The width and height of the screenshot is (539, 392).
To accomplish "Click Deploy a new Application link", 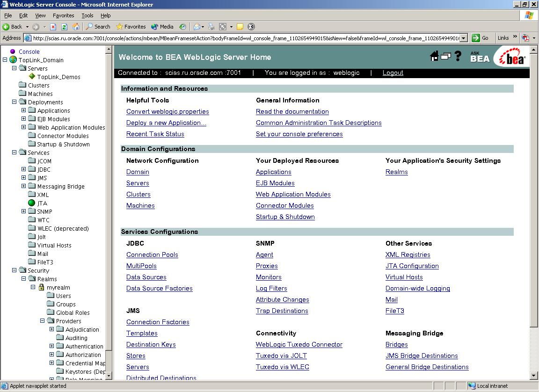I will [x=166, y=123].
